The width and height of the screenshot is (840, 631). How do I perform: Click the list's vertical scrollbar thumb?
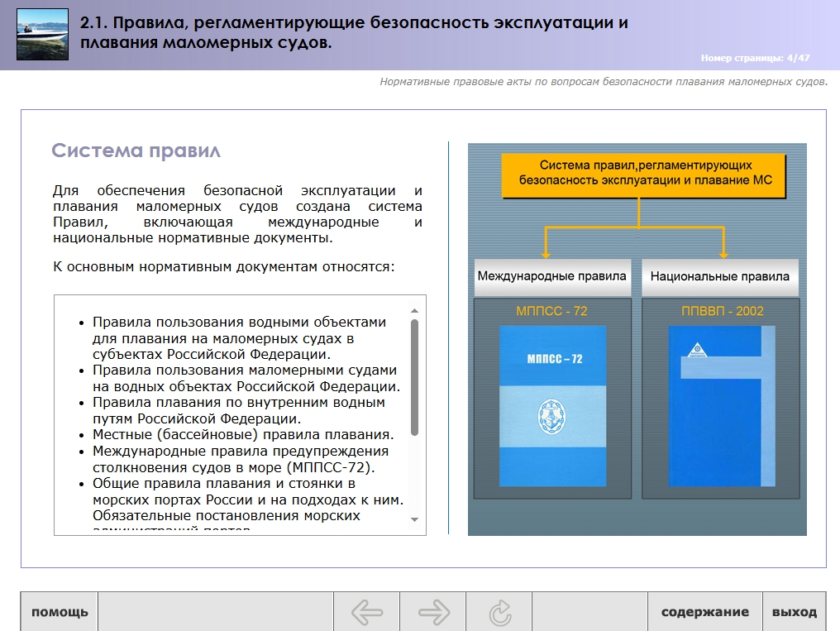pyautogui.click(x=414, y=377)
